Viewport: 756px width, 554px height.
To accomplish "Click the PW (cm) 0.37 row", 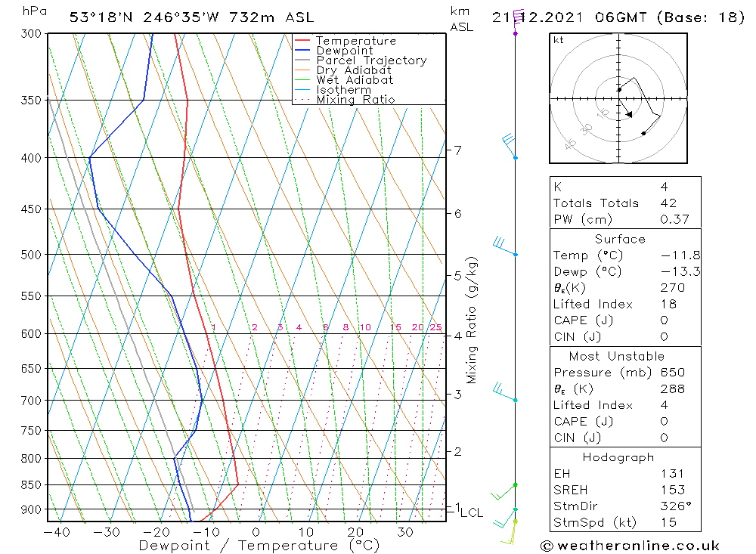I will (x=625, y=219).
